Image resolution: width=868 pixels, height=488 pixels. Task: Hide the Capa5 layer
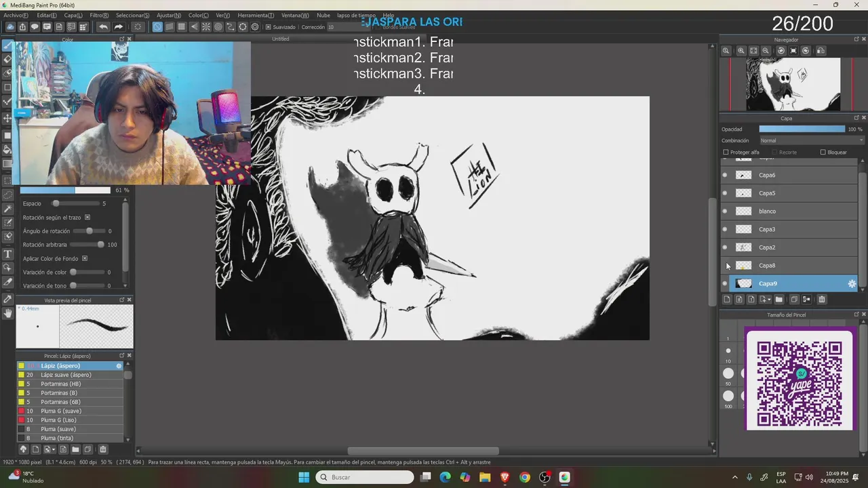725,193
